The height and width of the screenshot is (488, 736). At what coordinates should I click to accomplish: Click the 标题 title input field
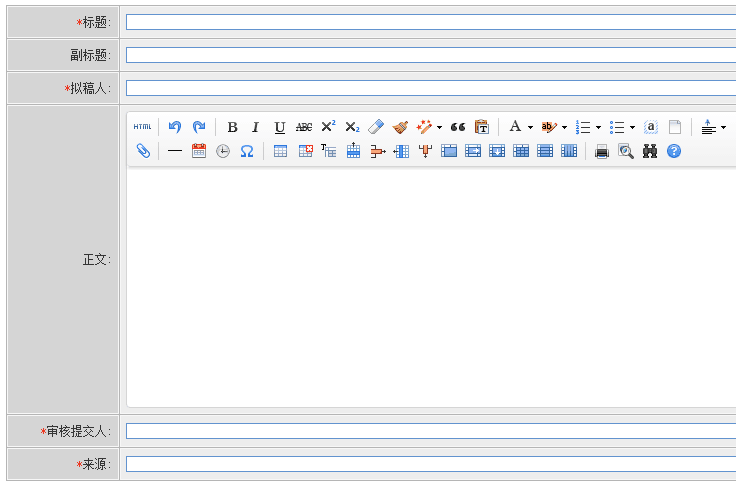[x=430, y=22]
